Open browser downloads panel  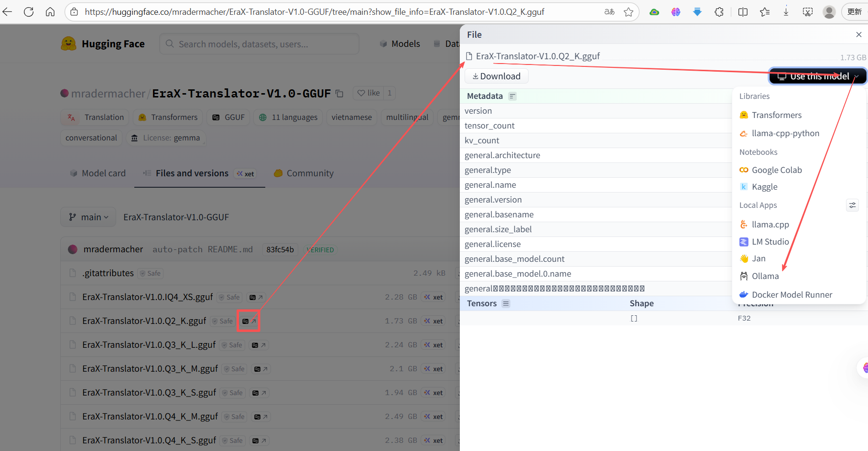[786, 12]
